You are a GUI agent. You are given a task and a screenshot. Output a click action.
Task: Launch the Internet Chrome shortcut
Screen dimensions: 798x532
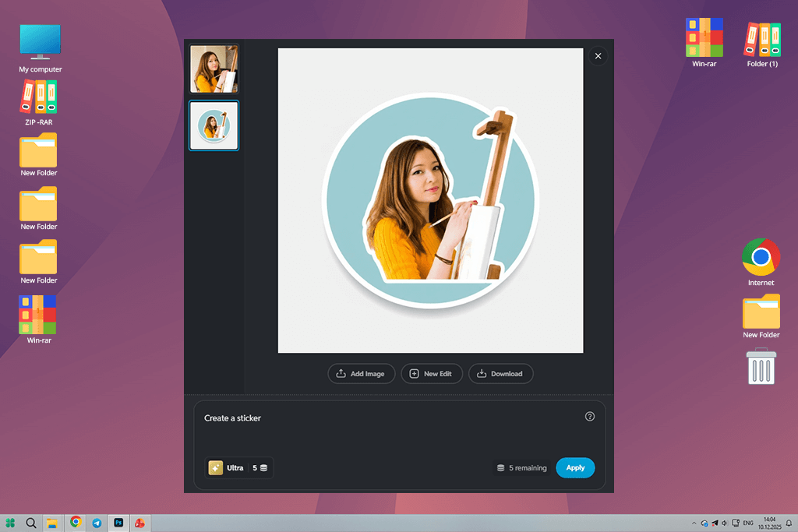click(x=761, y=262)
